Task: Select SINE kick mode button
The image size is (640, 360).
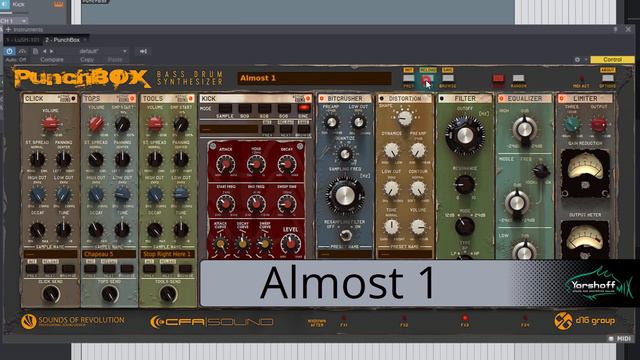Action: coord(304,108)
